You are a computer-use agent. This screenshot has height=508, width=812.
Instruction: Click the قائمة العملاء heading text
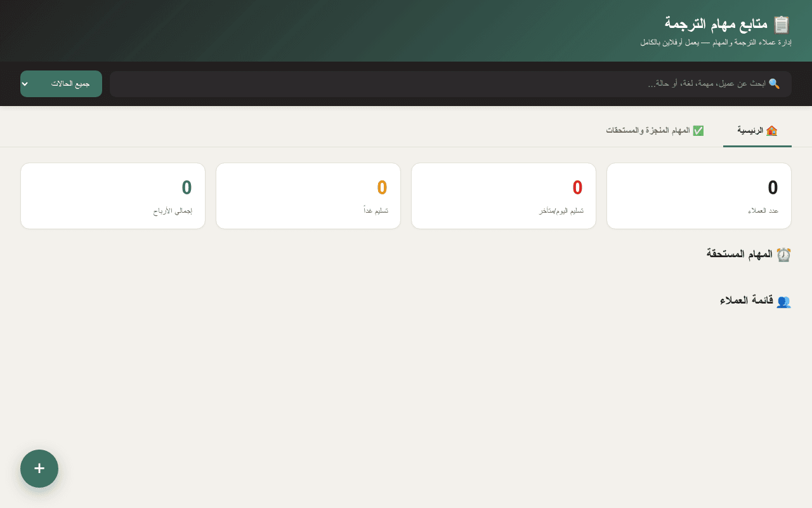747,301
